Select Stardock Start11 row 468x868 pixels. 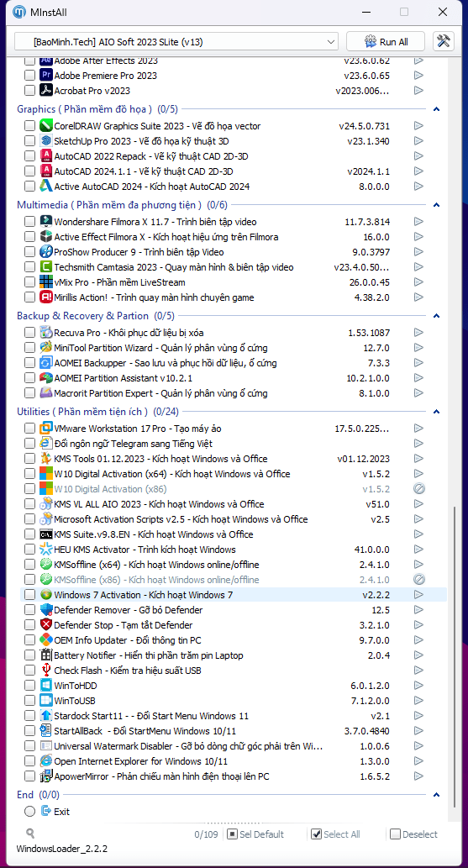coord(234,716)
